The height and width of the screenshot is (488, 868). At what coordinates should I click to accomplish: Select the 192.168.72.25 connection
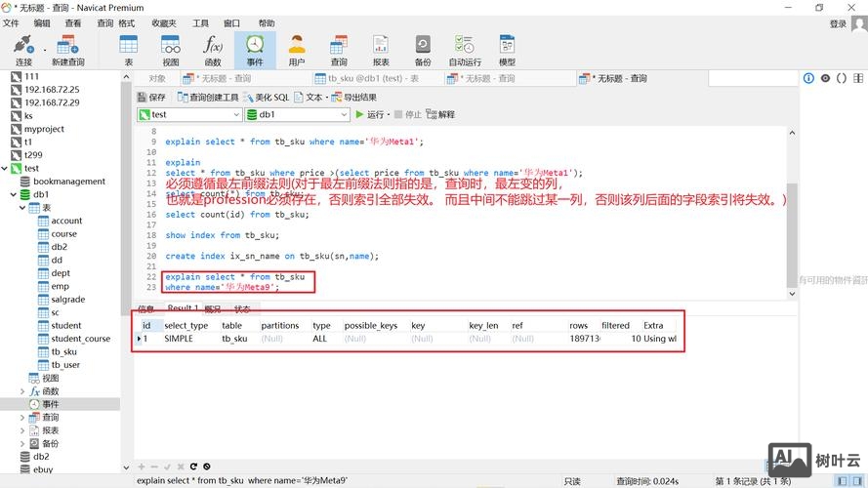point(52,90)
